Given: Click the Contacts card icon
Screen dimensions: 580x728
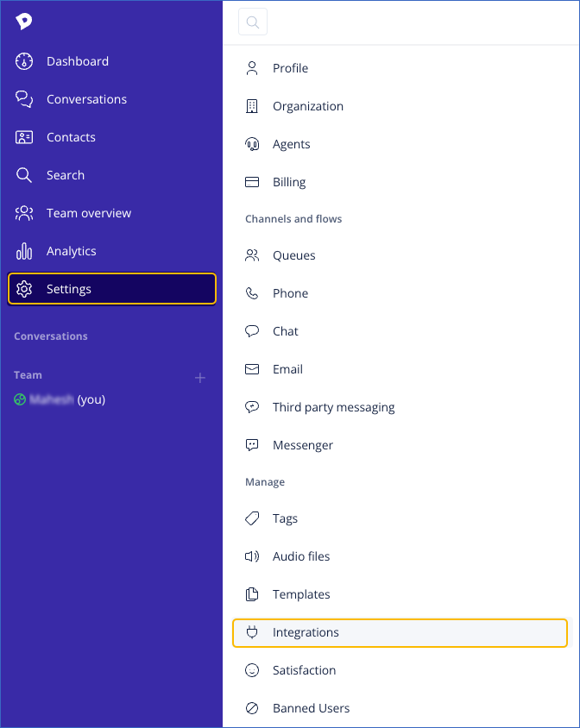Looking at the screenshot, I should [x=24, y=137].
